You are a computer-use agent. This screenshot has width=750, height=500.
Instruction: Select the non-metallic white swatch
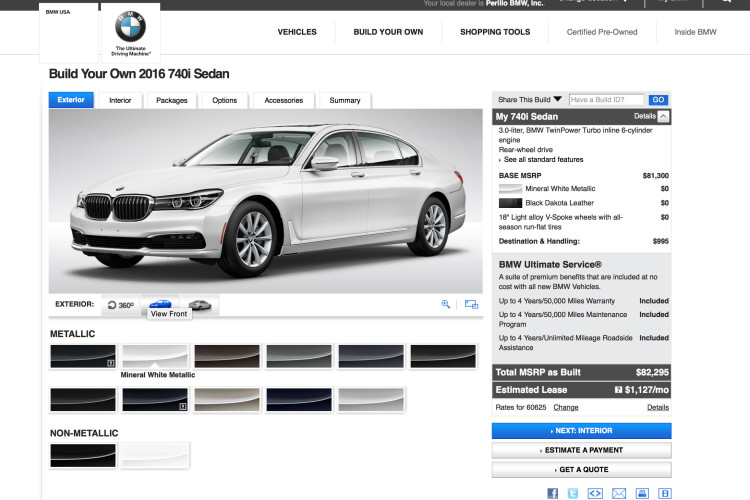click(x=155, y=456)
